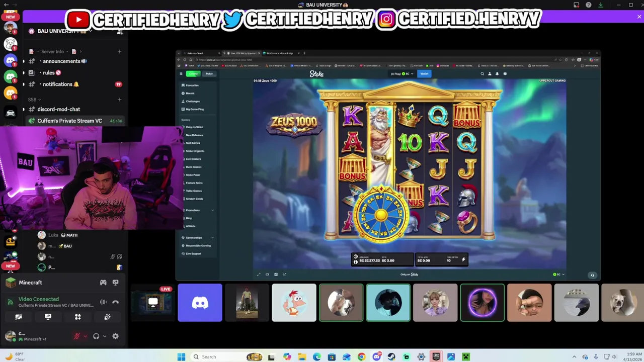Expand the BAU UNIVERSITY server dropdown
The width and height of the screenshot is (644, 362).
tap(91, 31)
